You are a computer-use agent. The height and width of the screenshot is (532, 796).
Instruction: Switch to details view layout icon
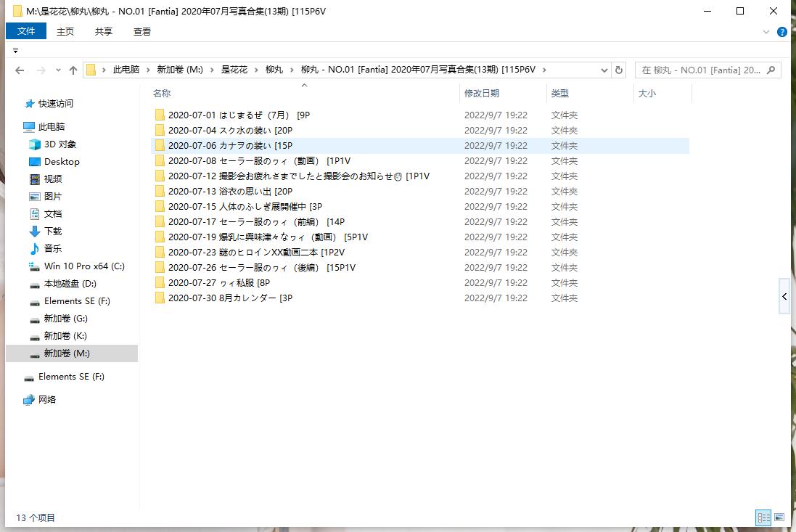pyautogui.click(x=763, y=517)
